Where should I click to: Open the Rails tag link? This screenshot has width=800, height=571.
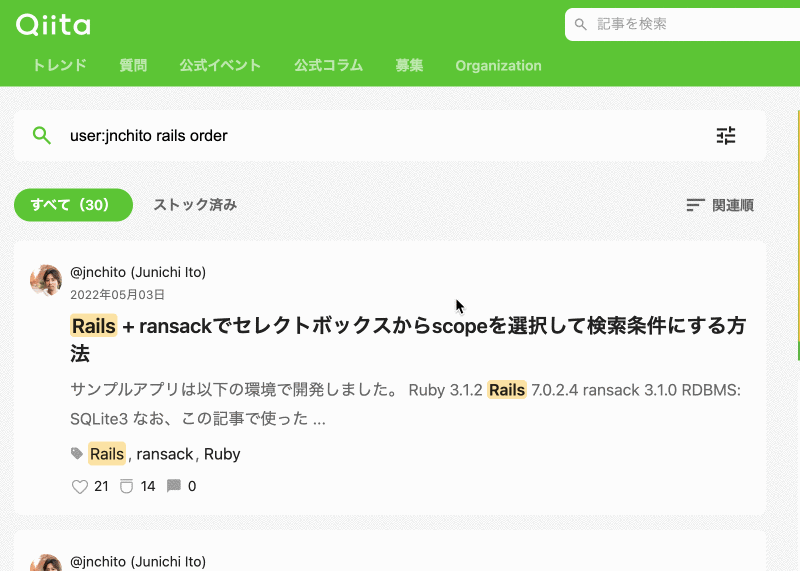coord(107,454)
